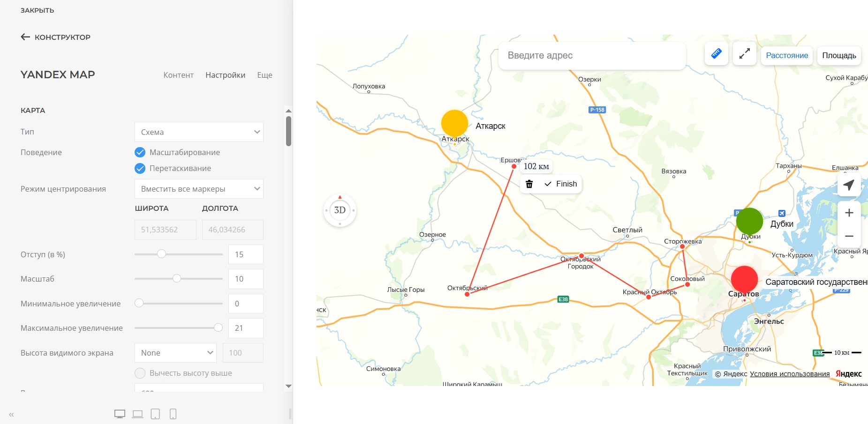Expand Высота видимого экрана None dropdown

(x=175, y=353)
